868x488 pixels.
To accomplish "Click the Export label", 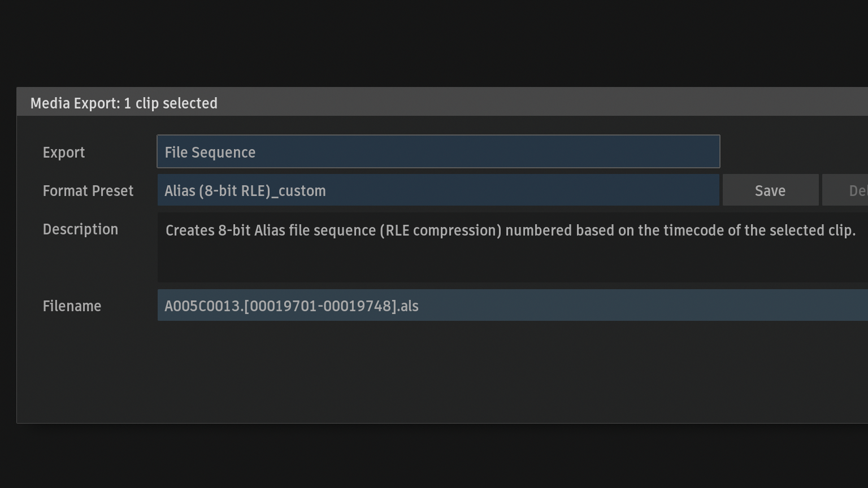I will coord(64,152).
